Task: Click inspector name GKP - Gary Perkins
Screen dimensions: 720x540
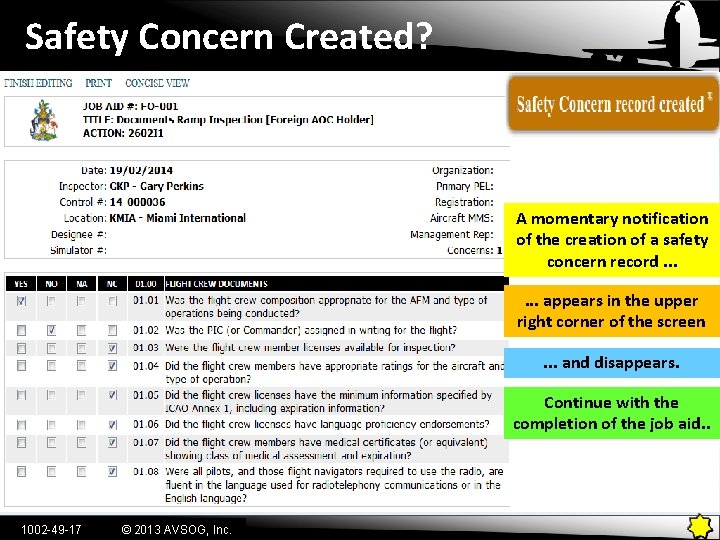Action: coord(157,186)
